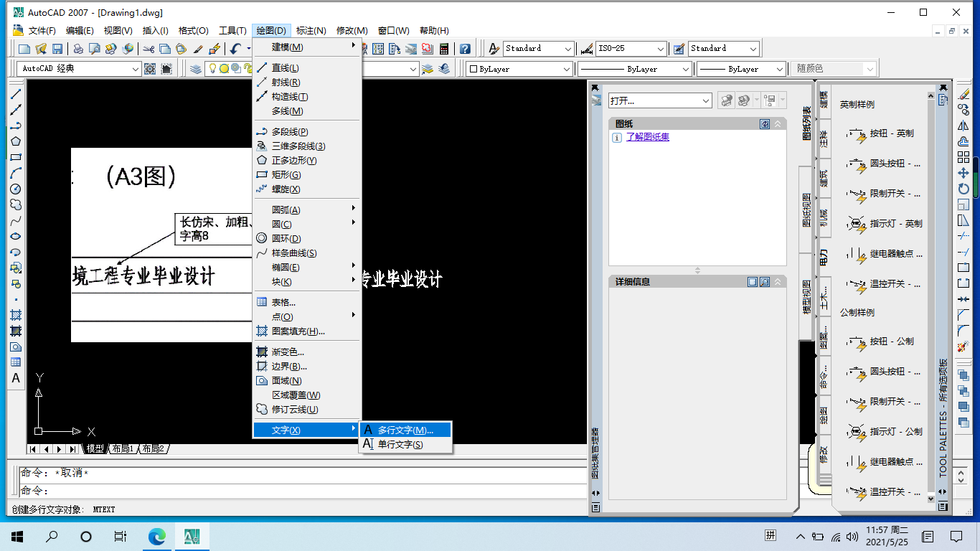980x551 pixels.
Task: Click the Plot icon on the Standard toolbar
Action: point(77,48)
